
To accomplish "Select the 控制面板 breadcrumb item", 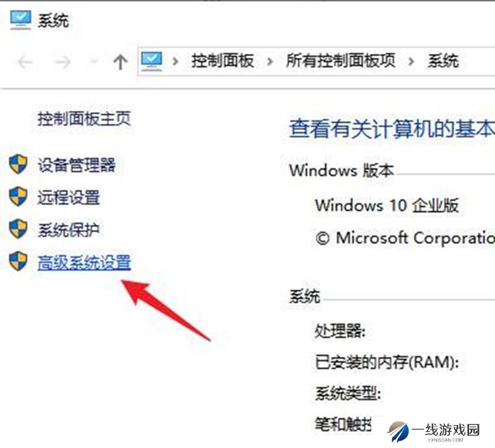I will click(222, 61).
